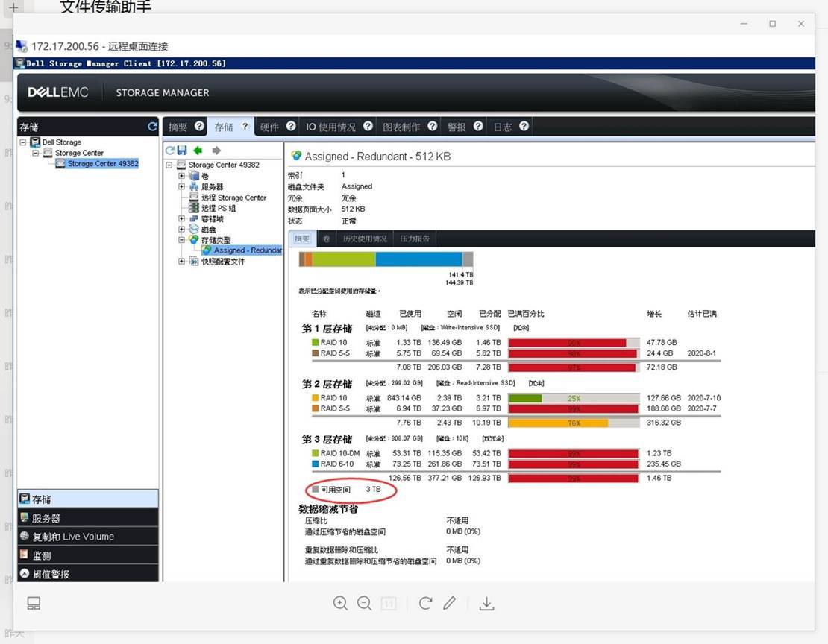Viewport: 828px width, 644px height.
Task: Click the refresh icon in the tree toolbar
Action: coord(169,151)
